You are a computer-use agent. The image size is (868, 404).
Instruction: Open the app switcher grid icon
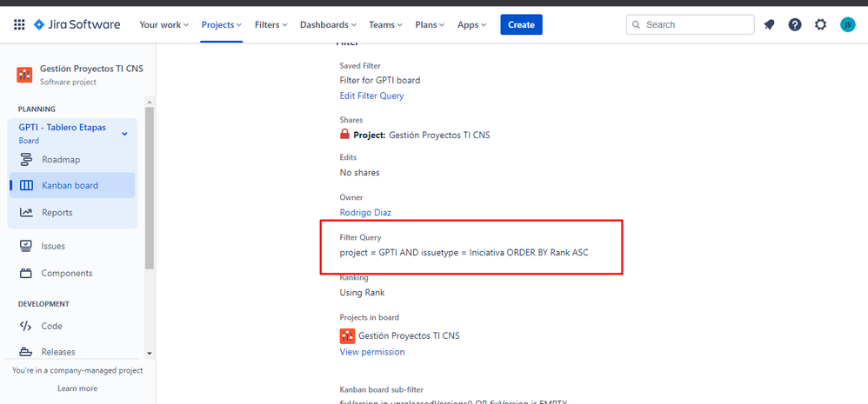(x=19, y=24)
